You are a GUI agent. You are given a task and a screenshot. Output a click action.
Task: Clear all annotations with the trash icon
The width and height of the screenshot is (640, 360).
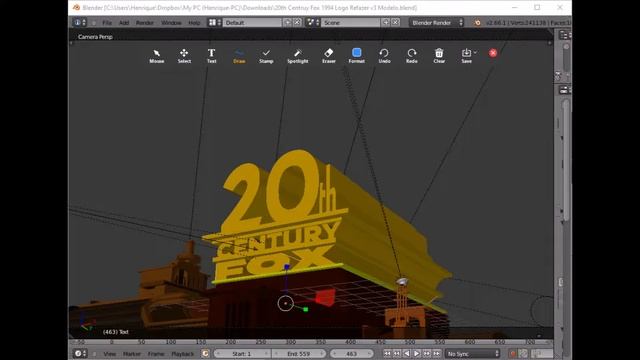click(x=439, y=56)
